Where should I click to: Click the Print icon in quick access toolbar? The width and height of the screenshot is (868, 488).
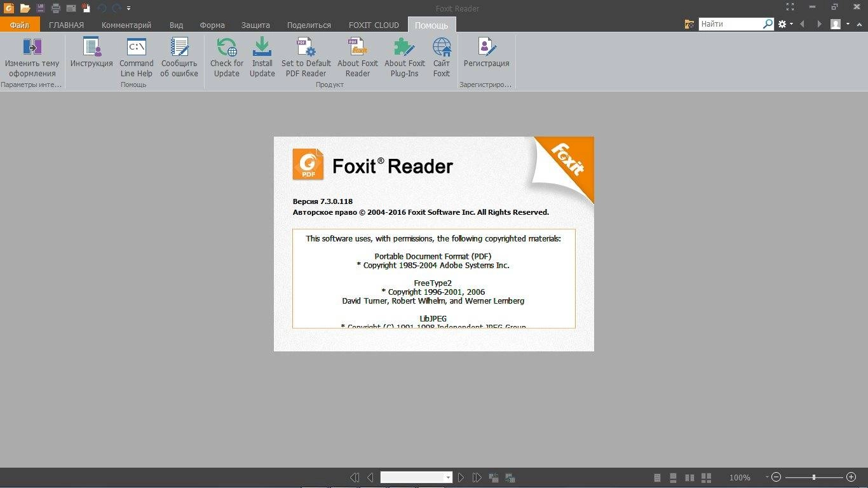click(56, 8)
